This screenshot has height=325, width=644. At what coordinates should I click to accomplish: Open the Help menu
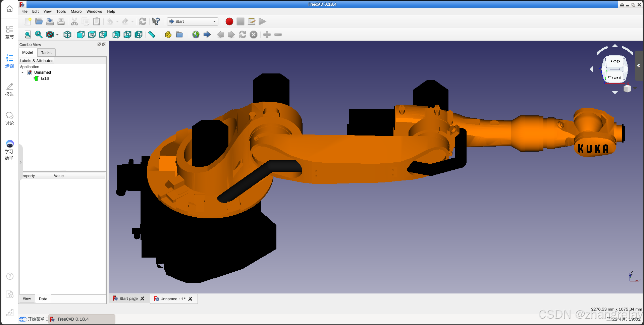pyautogui.click(x=111, y=11)
